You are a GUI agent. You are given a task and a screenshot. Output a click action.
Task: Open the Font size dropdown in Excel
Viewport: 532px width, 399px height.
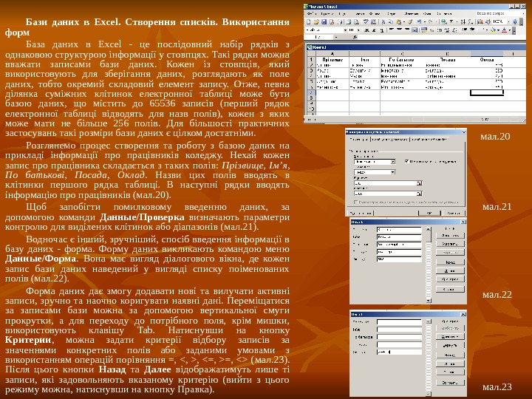(x=358, y=30)
